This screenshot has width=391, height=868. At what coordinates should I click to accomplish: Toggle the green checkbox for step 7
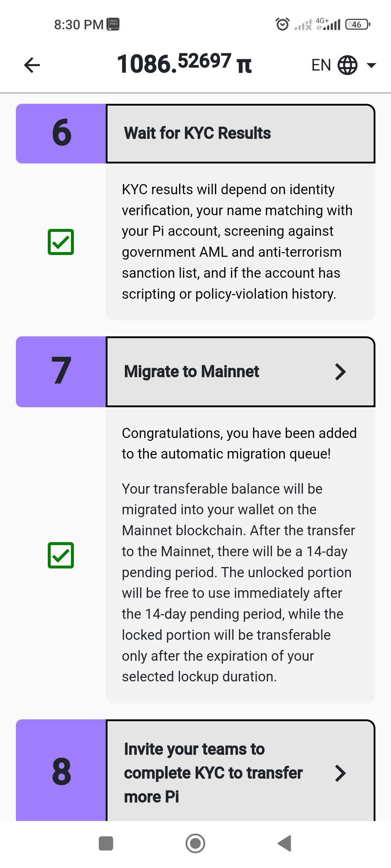click(x=61, y=555)
